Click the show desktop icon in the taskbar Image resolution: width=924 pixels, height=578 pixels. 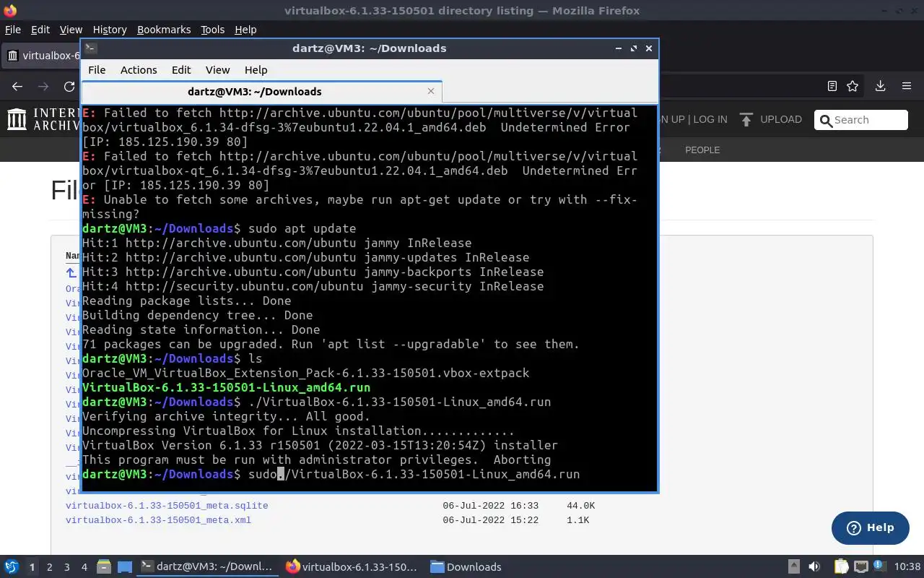pos(125,566)
